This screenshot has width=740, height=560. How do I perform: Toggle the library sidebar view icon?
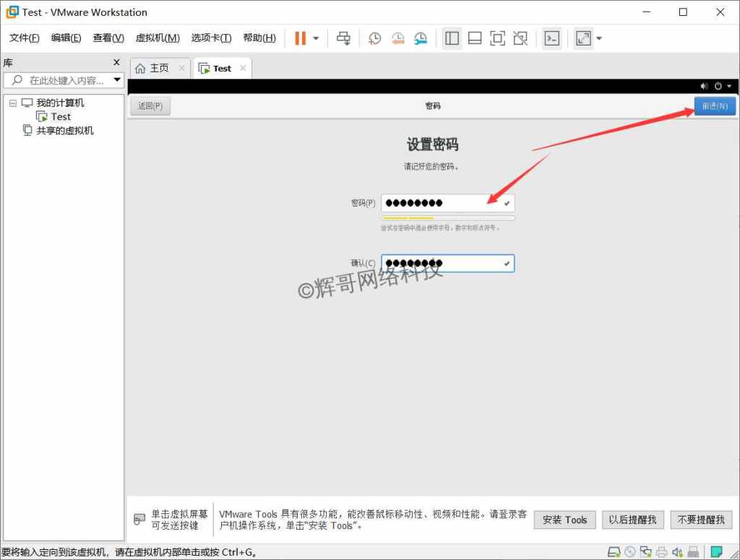[452, 38]
